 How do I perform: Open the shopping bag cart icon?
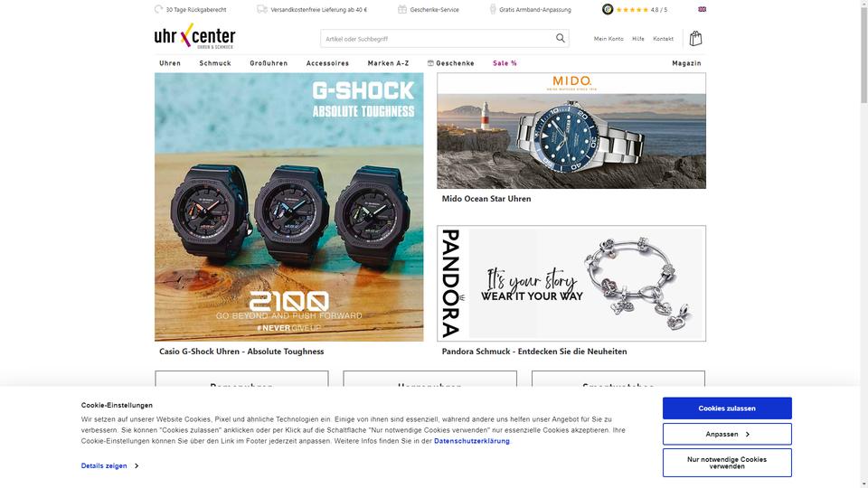click(x=696, y=38)
